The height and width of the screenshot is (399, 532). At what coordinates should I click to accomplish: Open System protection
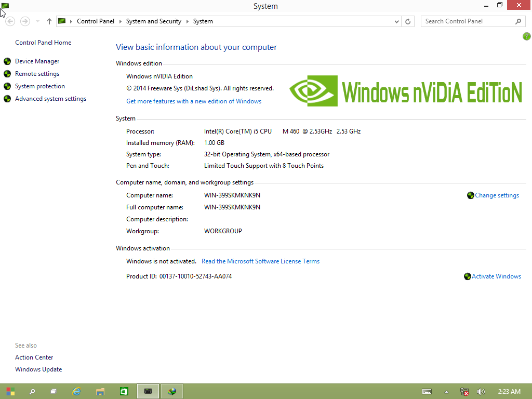[x=39, y=86]
